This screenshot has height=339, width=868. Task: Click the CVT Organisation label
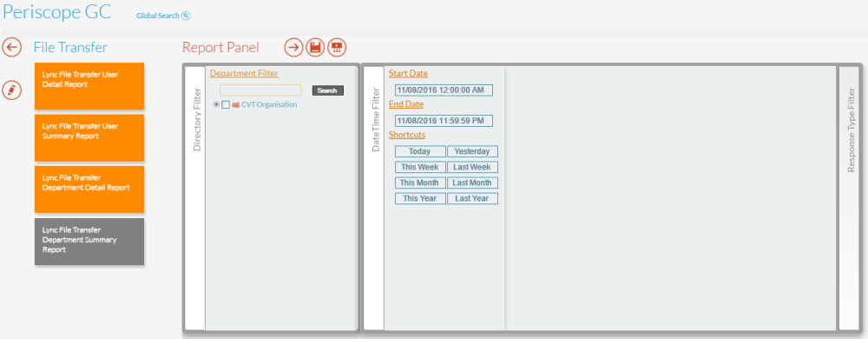point(269,104)
